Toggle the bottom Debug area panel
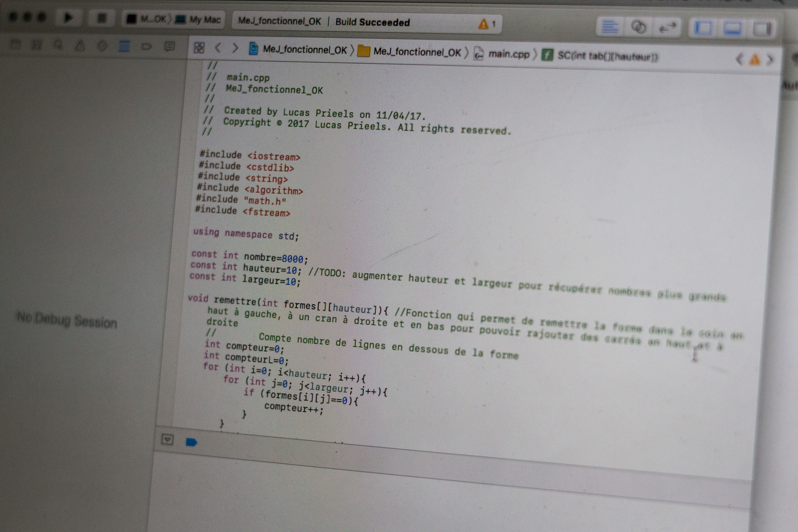Viewport: 798px width, 532px height. point(732,29)
